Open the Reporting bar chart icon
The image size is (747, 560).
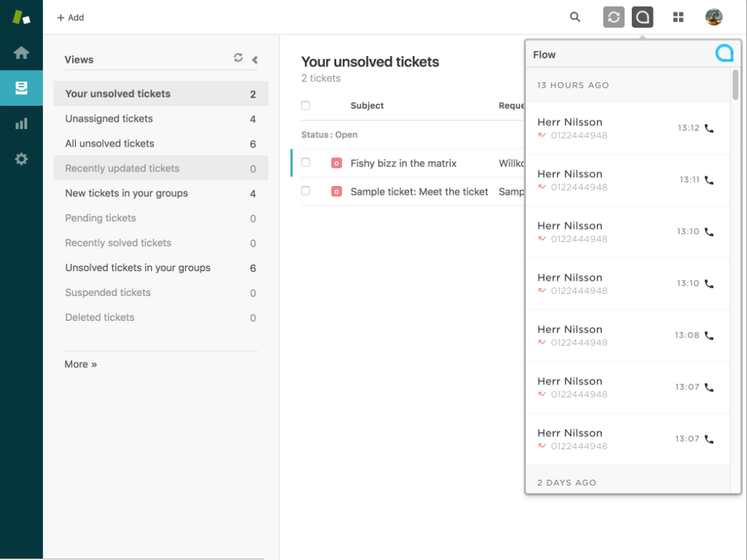[x=21, y=124]
